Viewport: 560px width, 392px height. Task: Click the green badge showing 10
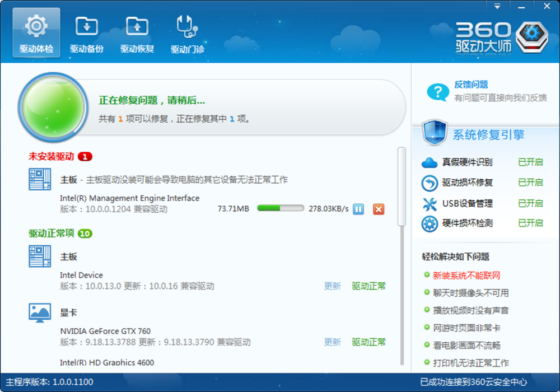[x=85, y=234]
